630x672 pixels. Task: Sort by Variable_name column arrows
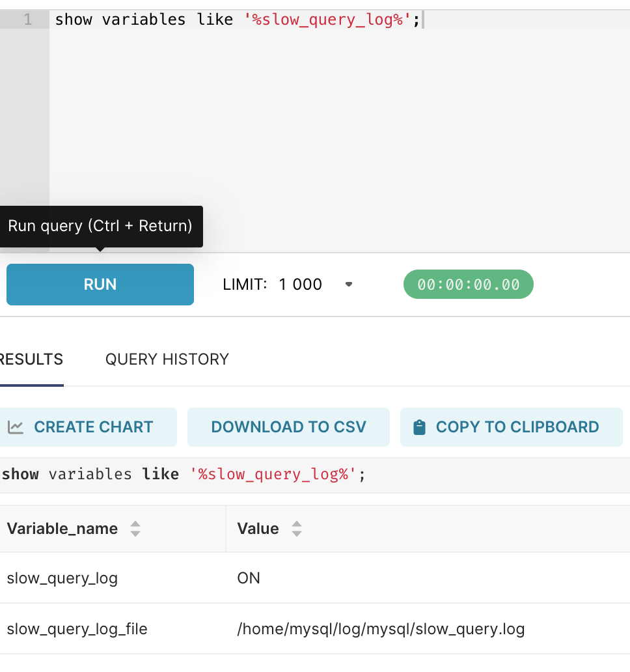pos(135,529)
